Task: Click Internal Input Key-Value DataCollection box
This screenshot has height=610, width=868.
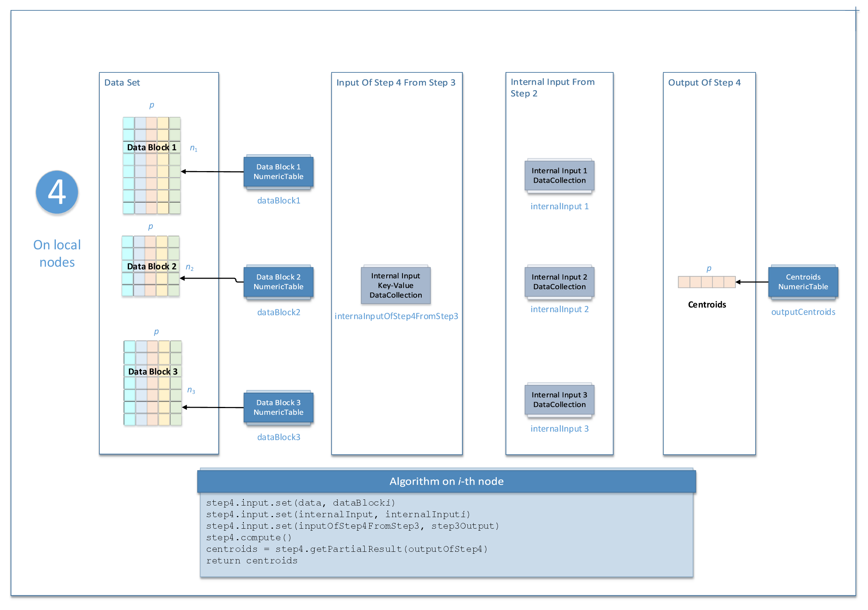Action: [x=395, y=286]
